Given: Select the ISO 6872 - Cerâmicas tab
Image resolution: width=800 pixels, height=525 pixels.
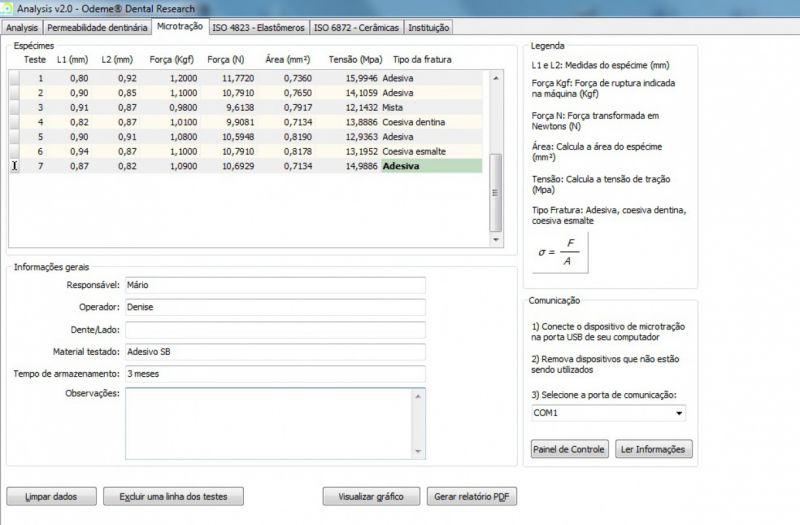Looking at the screenshot, I should click(356, 28).
